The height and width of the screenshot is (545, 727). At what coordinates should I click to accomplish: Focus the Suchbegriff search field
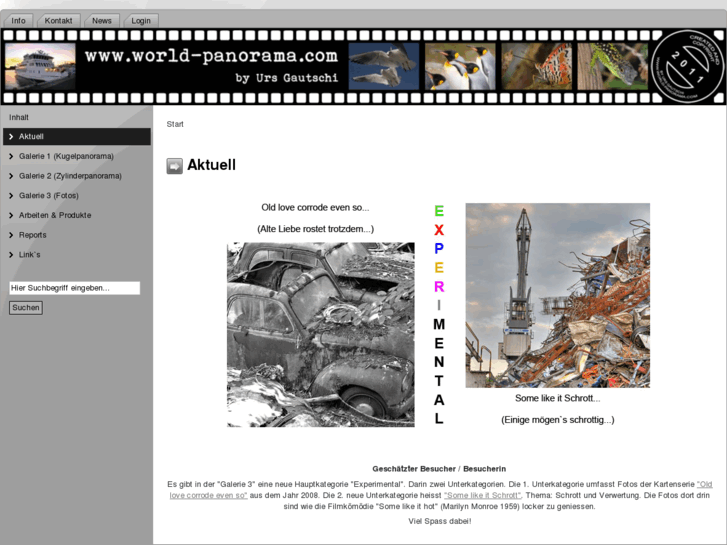[x=75, y=288]
